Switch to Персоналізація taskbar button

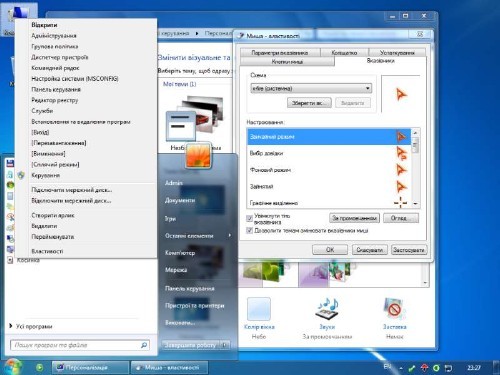[90, 368]
